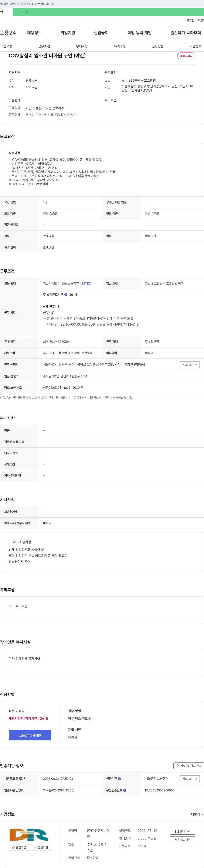Open the 취업지원 menu

tap(68, 33)
